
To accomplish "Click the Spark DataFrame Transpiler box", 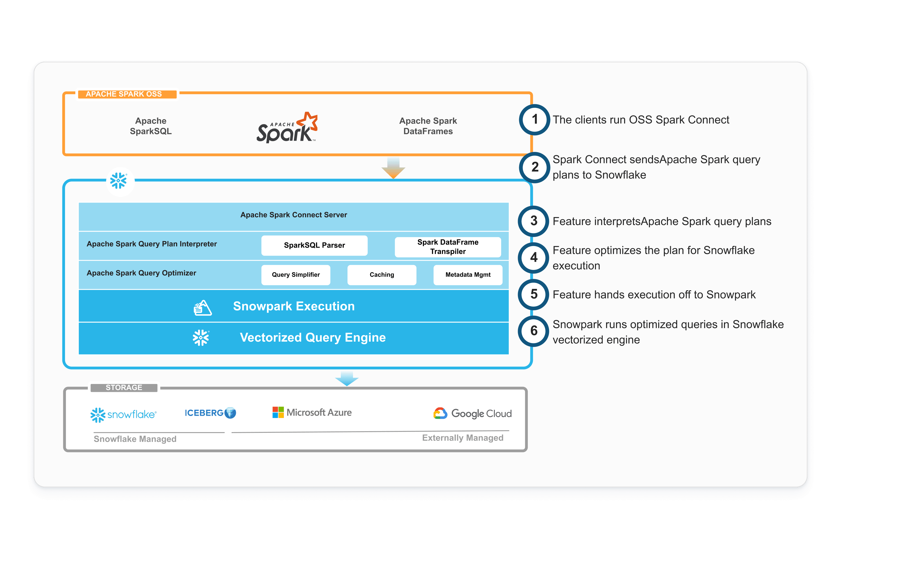I will coord(448,247).
